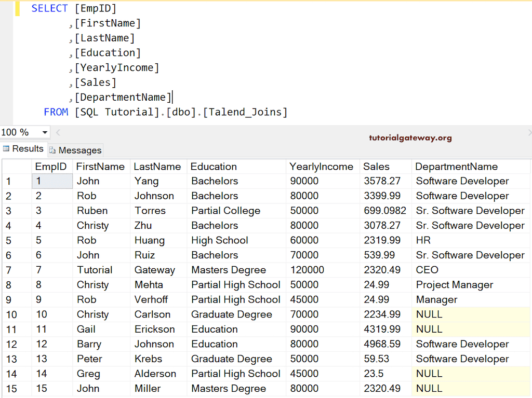Click the NULL DepartmentName cell for John Miller
The width and height of the screenshot is (532, 398).
pos(471,389)
